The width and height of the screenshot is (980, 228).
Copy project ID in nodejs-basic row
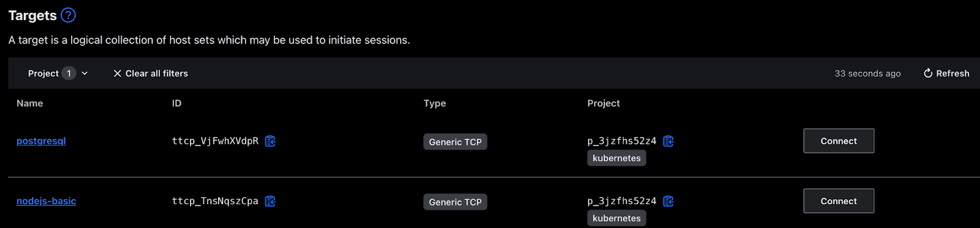(668, 201)
